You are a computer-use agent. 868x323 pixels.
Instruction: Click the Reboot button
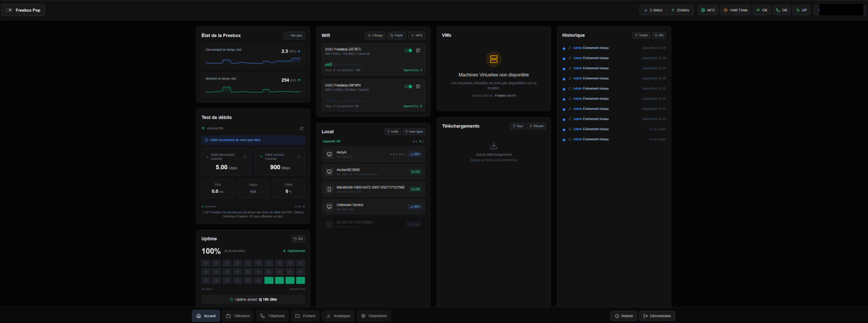pyautogui.click(x=623, y=316)
